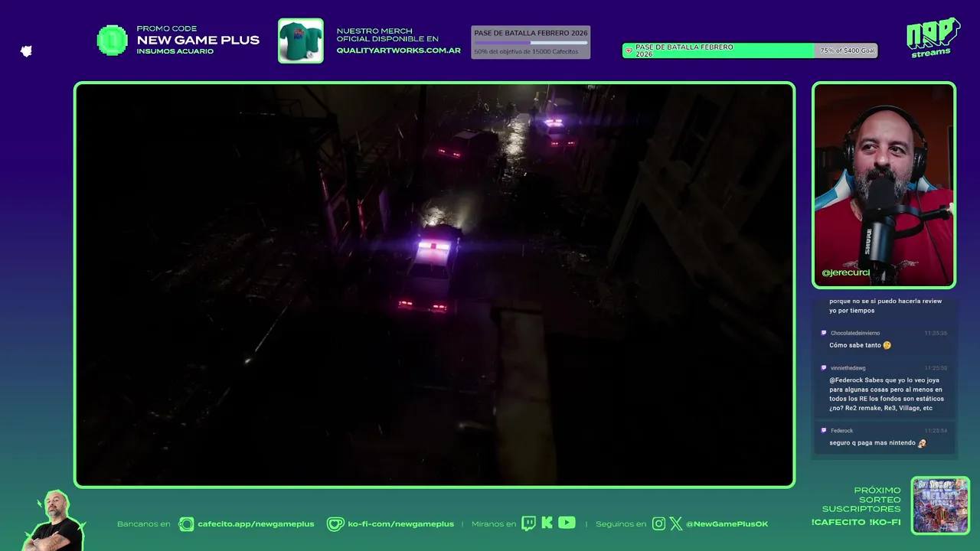980x551 pixels.
Task: Click the Cafecito icon in the footer
Action: 186,524
